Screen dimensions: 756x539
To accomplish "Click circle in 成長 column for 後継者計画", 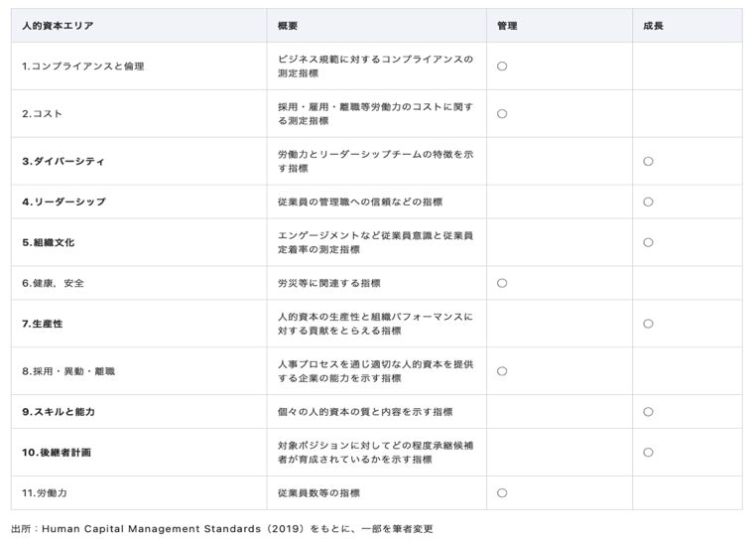I will tap(648, 452).
